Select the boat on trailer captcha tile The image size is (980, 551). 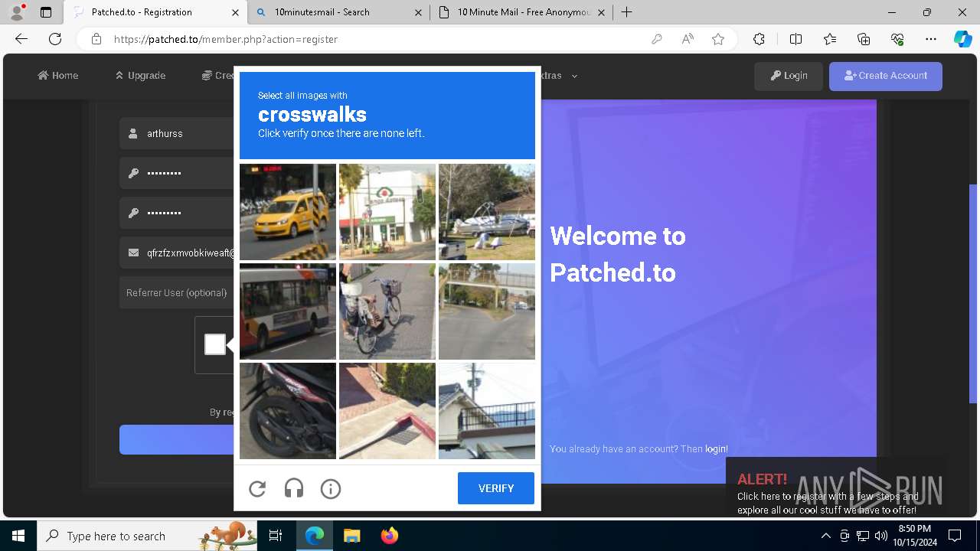[487, 212]
